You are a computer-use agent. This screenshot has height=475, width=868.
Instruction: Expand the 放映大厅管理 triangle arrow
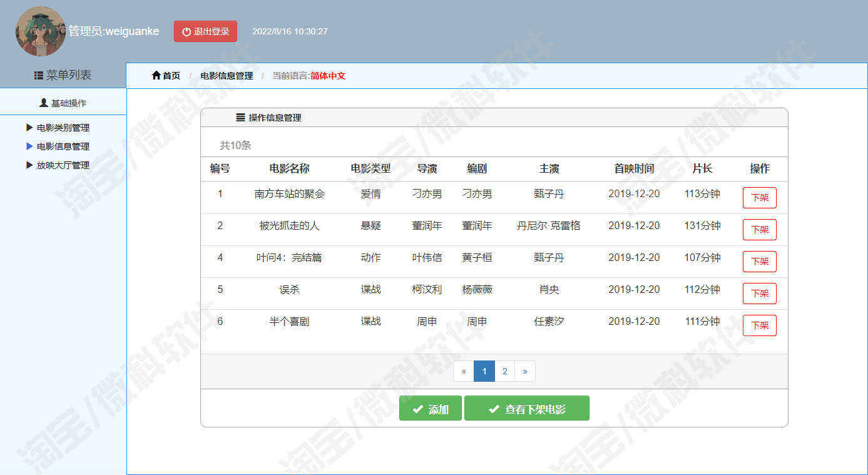(x=29, y=165)
